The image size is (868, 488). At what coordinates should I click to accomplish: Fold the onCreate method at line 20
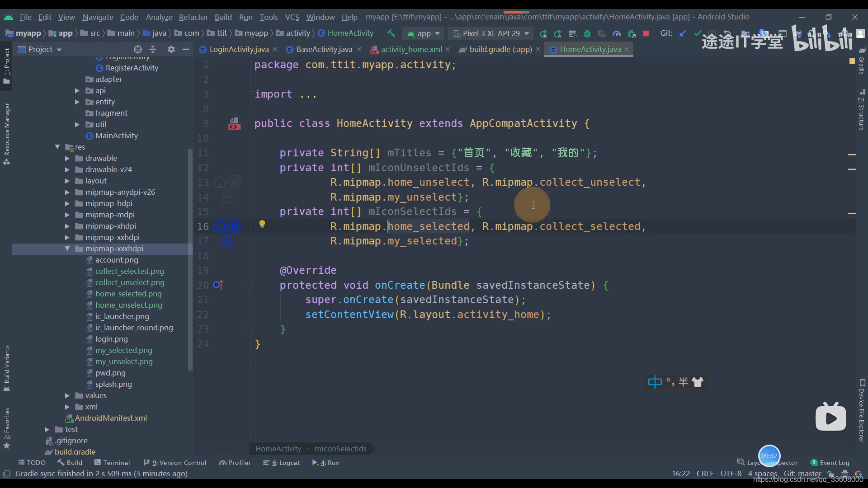[x=250, y=285]
